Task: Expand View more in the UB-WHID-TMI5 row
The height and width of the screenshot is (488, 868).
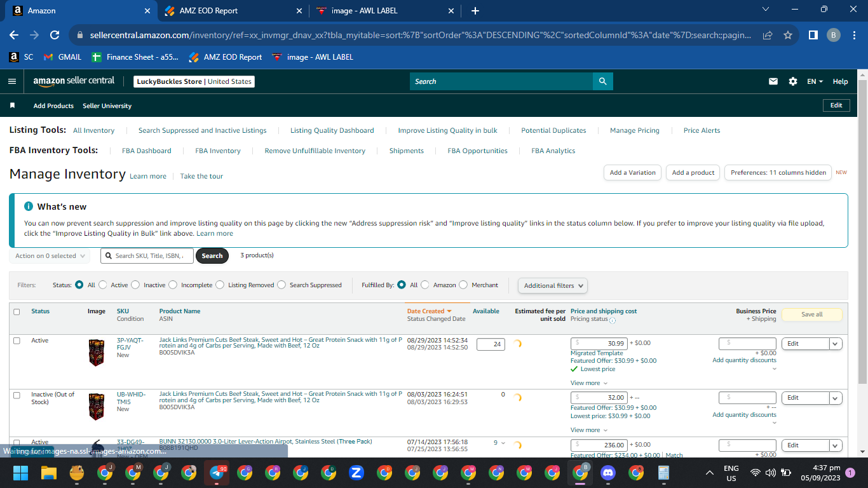Action: (588, 430)
